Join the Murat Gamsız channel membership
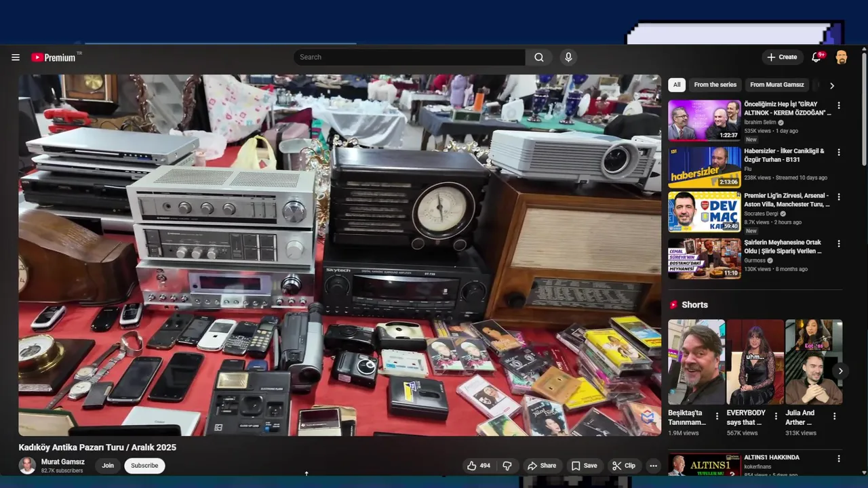Viewport: 868px width, 488px height. 108,466
